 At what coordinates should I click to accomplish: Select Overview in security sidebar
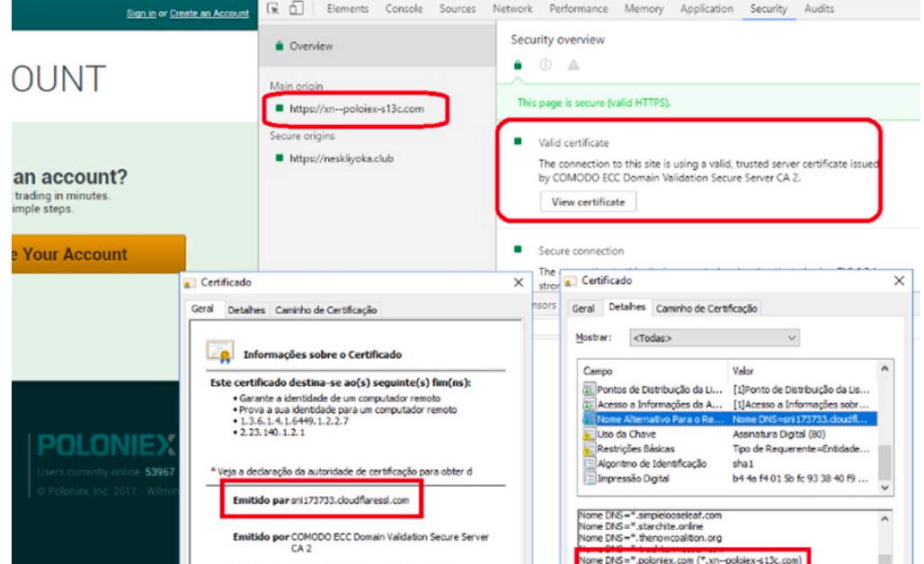(x=378, y=46)
